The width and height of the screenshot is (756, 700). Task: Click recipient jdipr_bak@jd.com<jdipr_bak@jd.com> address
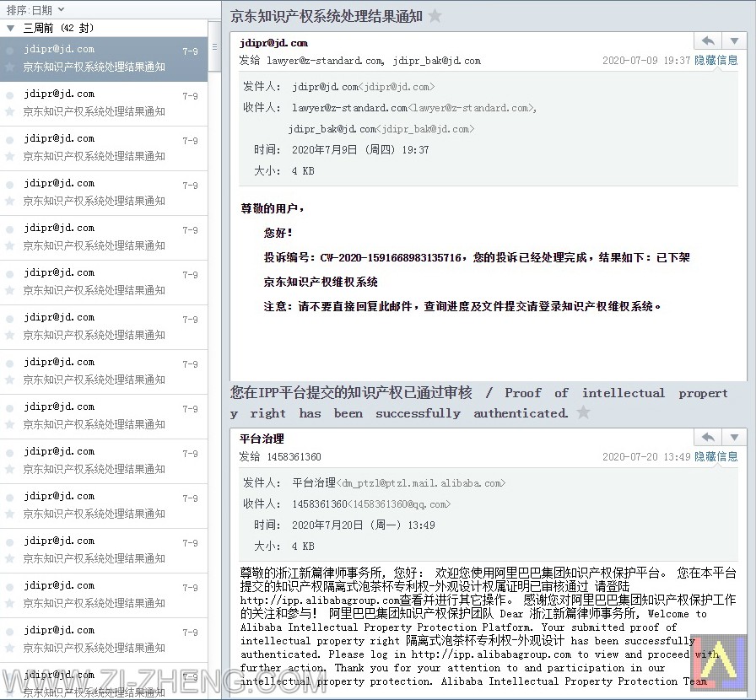pyautogui.click(x=381, y=129)
